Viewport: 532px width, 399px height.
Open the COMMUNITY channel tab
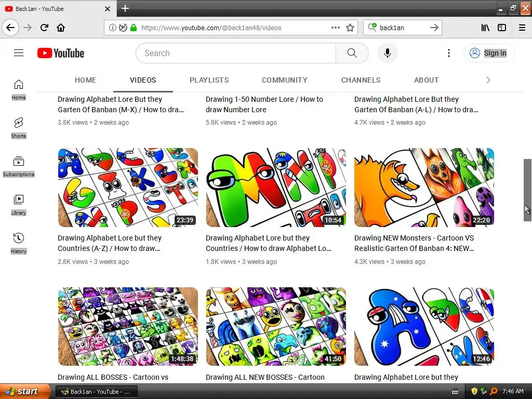284,80
